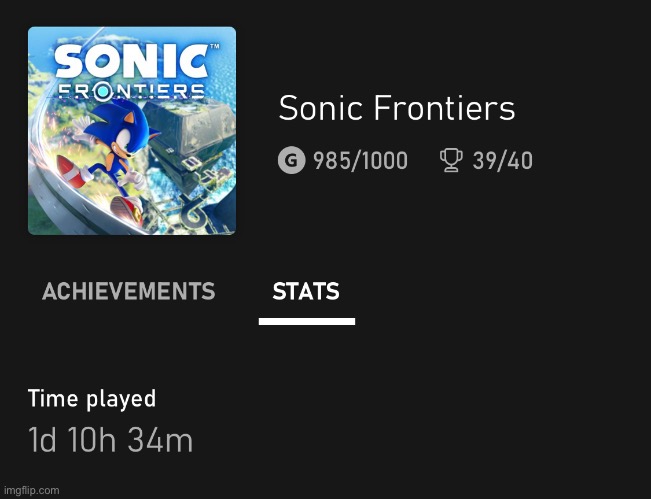Select the 1d 10h 34m playtime value
Viewport: 651px width, 499px height.
click(x=111, y=440)
